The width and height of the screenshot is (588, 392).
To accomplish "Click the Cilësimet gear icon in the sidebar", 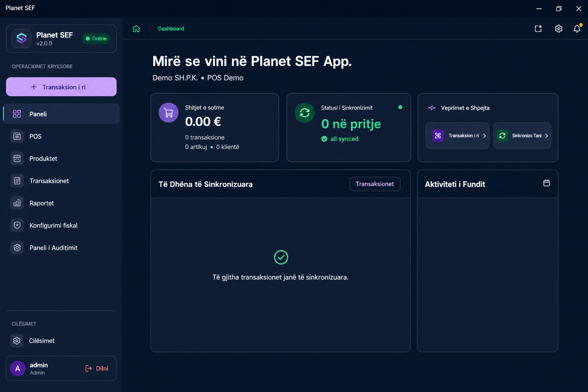I will tap(17, 341).
